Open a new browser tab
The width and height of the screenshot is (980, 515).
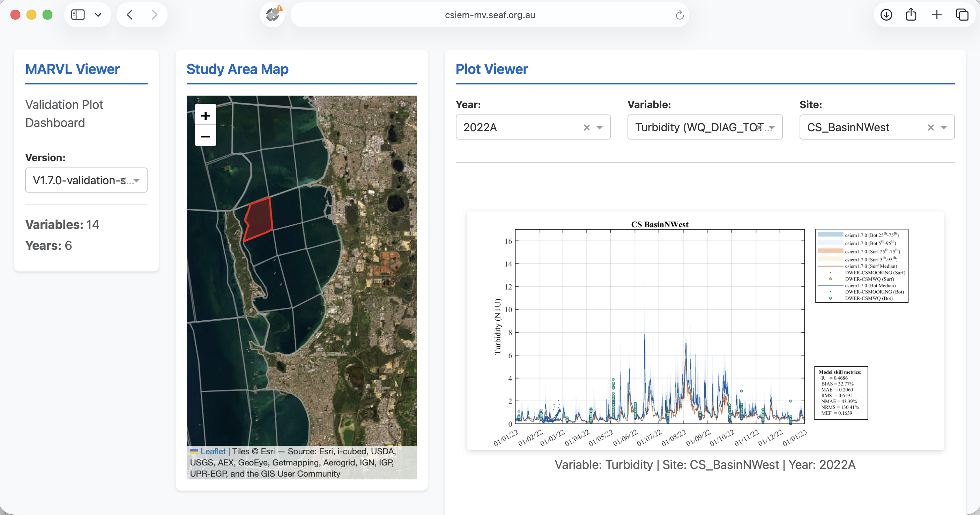click(x=937, y=15)
